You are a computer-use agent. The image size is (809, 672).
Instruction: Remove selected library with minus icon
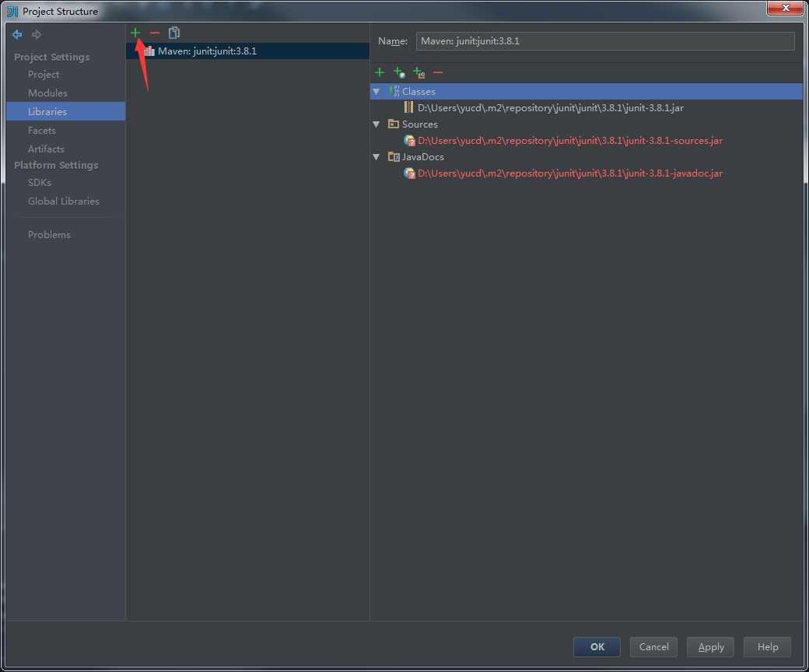154,33
